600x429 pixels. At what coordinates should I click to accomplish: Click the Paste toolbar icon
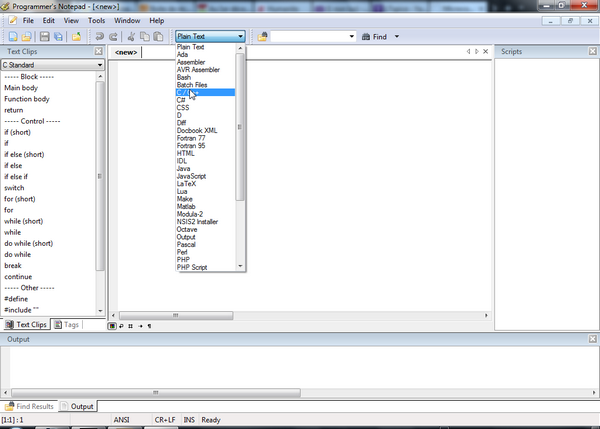point(159,37)
